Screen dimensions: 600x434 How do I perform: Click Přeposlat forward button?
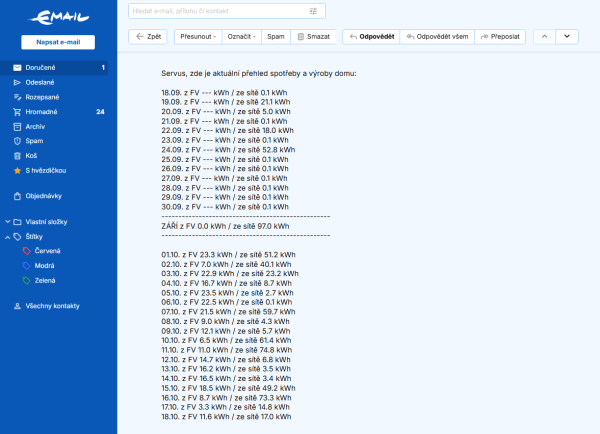[500, 37]
